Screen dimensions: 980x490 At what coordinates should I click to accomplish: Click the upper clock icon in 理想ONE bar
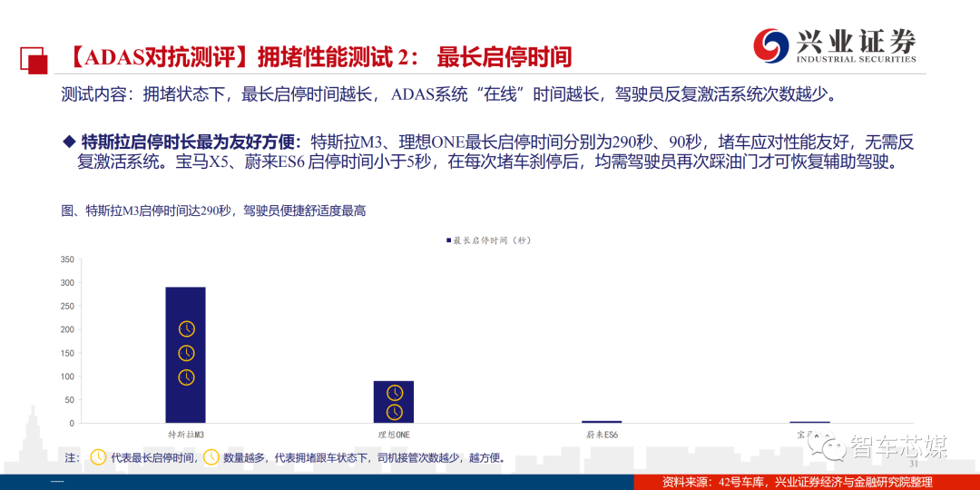point(395,393)
